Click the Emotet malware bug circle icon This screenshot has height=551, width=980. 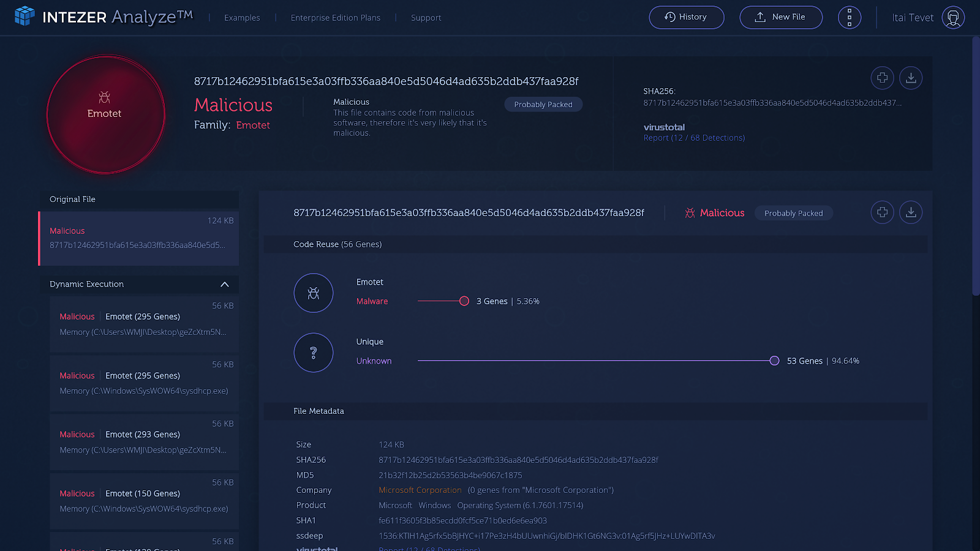[x=314, y=293]
